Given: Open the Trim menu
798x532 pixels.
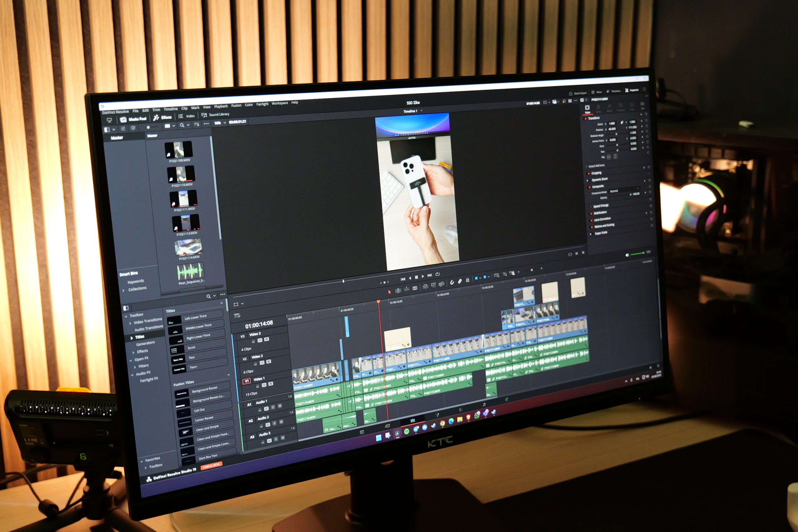Looking at the screenshot, I should [156, 110].
